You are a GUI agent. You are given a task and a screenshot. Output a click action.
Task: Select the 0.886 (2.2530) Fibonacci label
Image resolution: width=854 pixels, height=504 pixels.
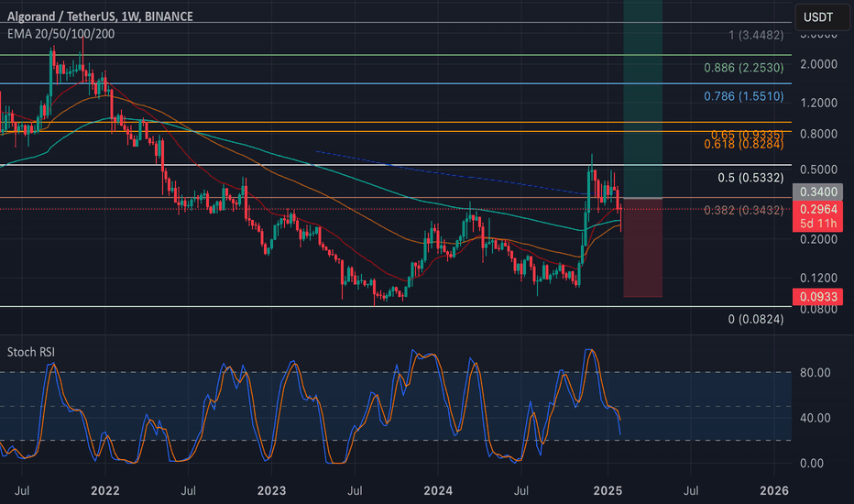[x=743, y=68]
